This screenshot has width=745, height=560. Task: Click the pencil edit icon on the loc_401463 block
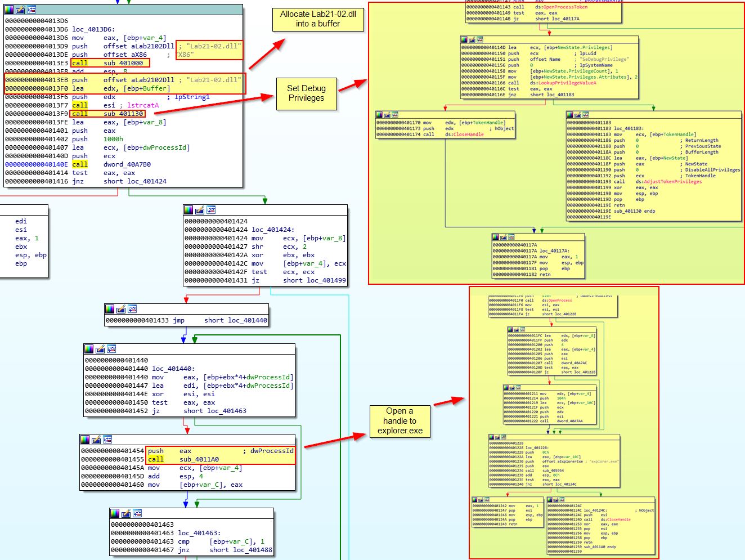pyautogui.click(x=126, y=513)
